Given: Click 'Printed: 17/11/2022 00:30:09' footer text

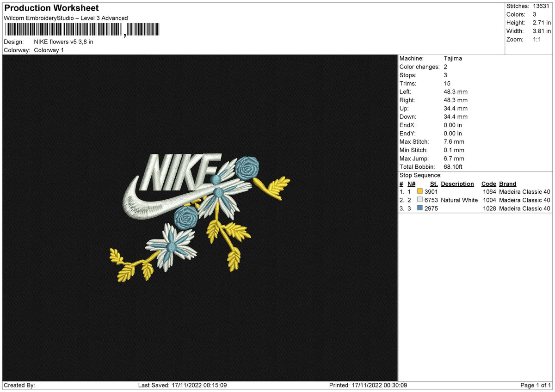Looking at the screenshot, I should [368, 385].
